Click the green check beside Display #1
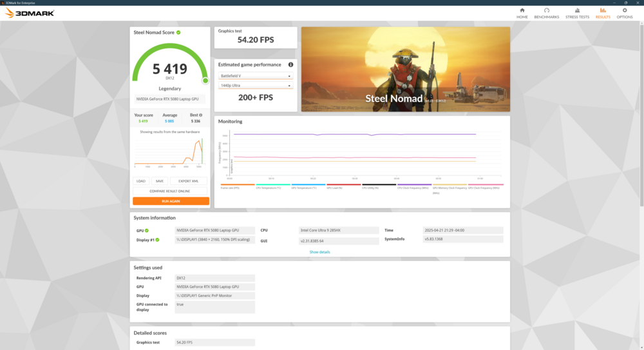The width and height of the screenshot is (644, 350). pos(157,240)
